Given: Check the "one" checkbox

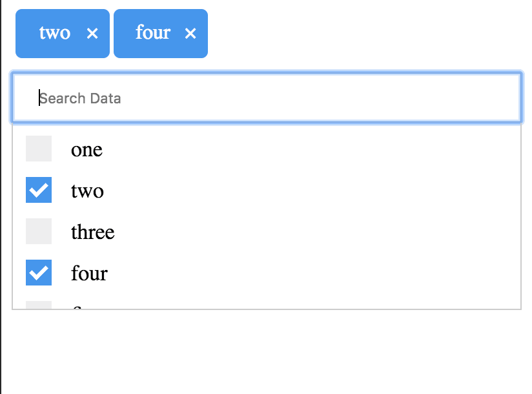Looking at the screenshot, I should pos(39,149).
